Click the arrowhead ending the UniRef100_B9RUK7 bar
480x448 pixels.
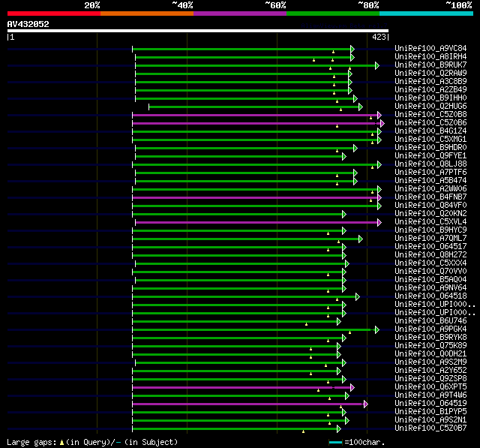377,65
